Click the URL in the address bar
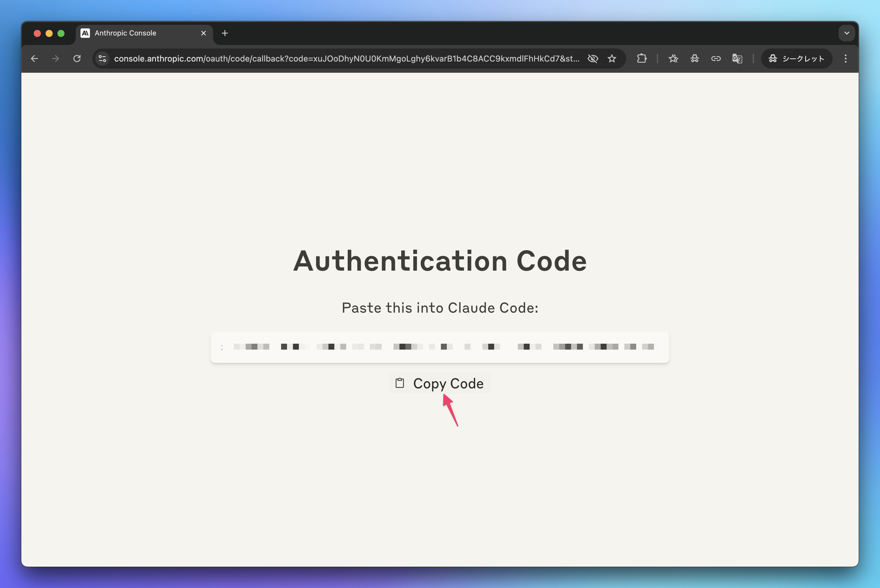Image resolution: width=880 pixels, height=588 pixels. click(346, 59)
